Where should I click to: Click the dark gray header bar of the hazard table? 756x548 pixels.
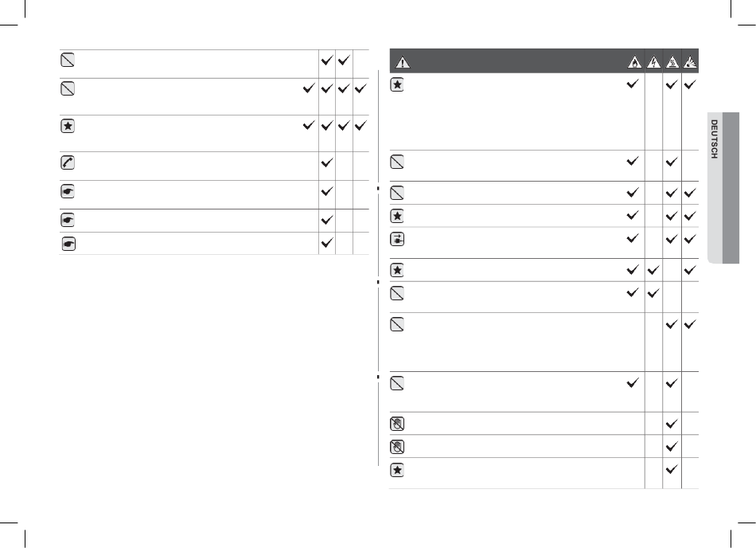tap(544, 61)
